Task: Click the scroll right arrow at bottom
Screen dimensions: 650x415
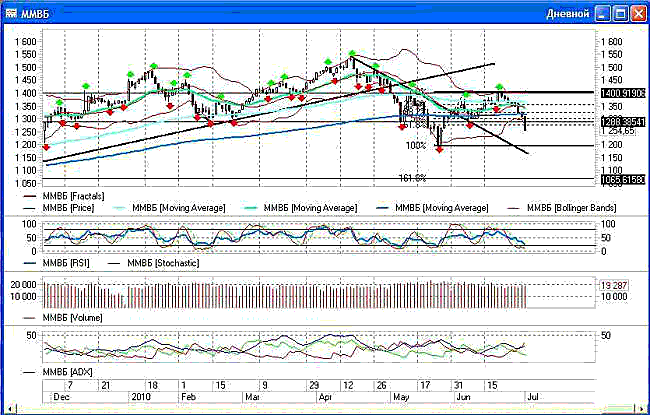Action: click(x=641, y=408)
